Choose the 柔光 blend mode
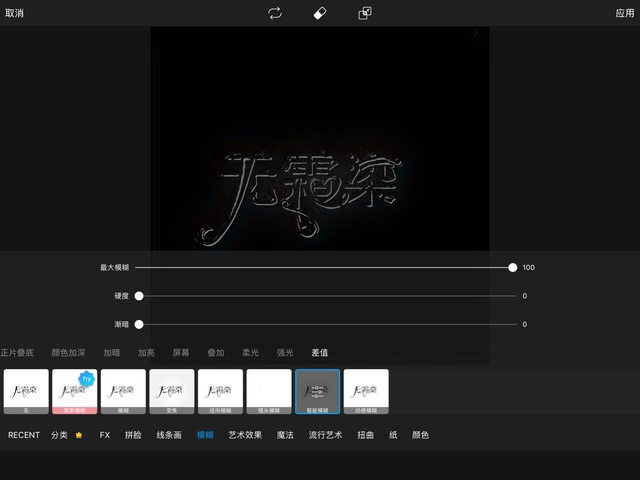Screen dimensions: 640x480 (x=250, y=353)
